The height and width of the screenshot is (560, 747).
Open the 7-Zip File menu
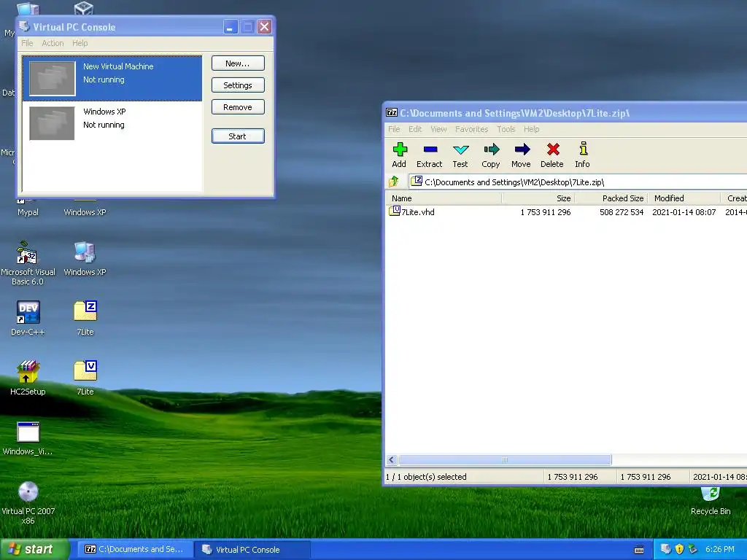394,129
